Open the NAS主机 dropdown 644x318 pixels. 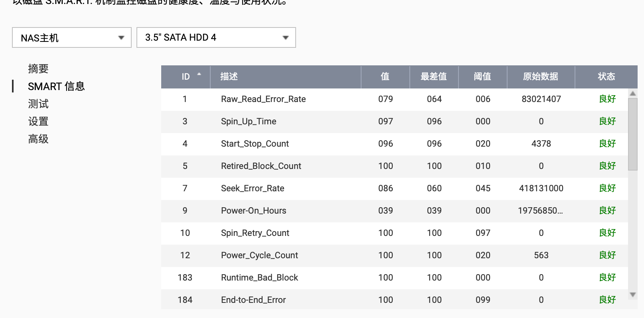(72, 38)
